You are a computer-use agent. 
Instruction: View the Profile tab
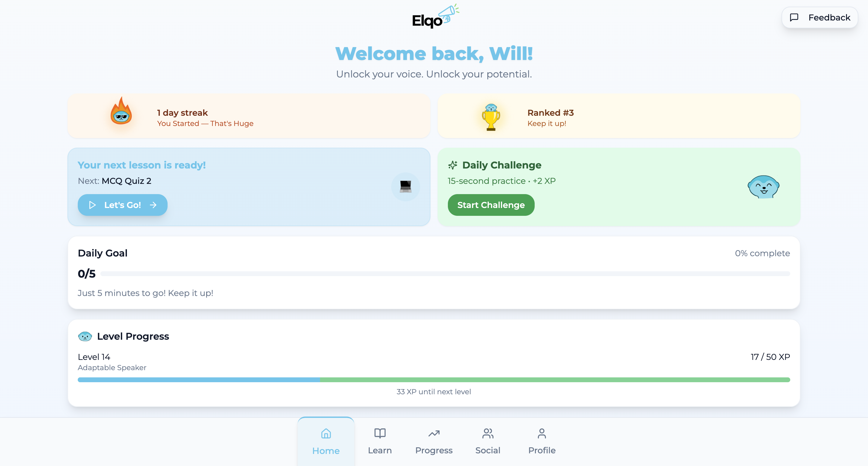coord(542,441)
